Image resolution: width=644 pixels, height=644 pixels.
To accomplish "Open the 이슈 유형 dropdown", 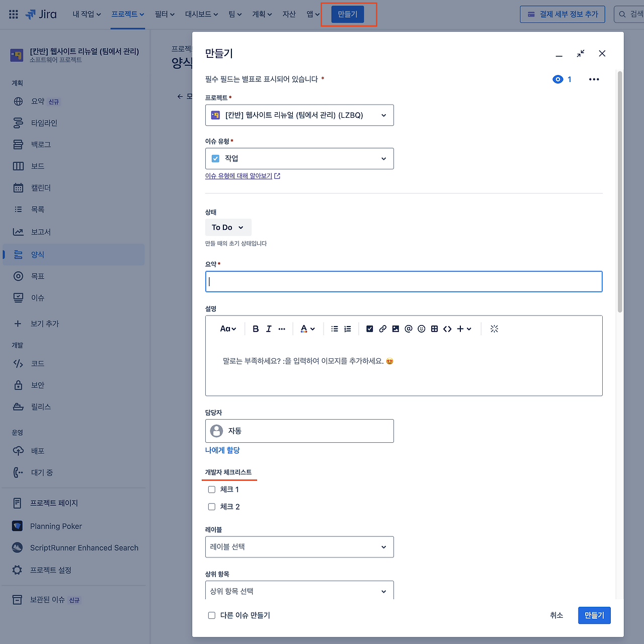I will click(299, 158).
